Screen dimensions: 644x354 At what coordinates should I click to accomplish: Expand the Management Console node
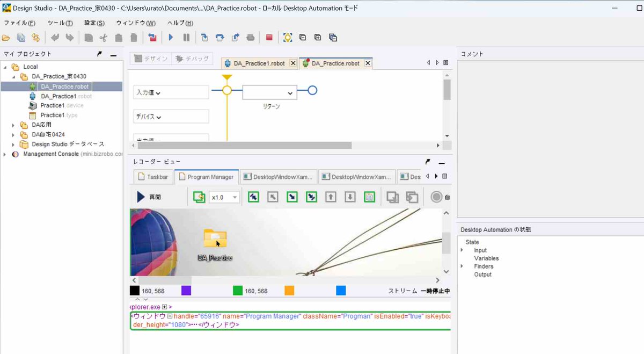[x=5, y=154]
